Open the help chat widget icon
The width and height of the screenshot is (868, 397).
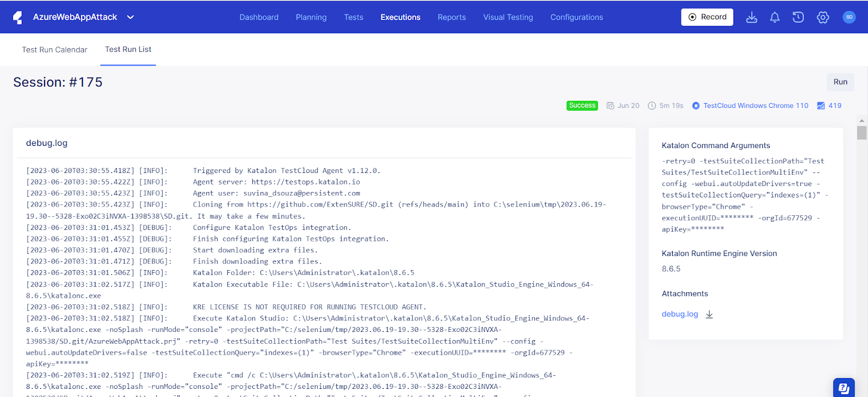[844, 388]
